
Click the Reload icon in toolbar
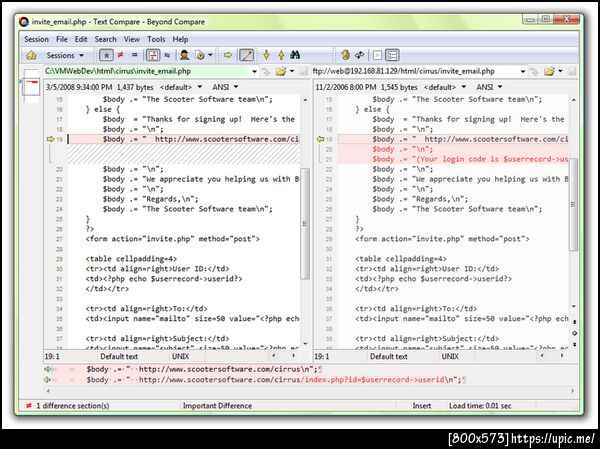tap(345, 55)
